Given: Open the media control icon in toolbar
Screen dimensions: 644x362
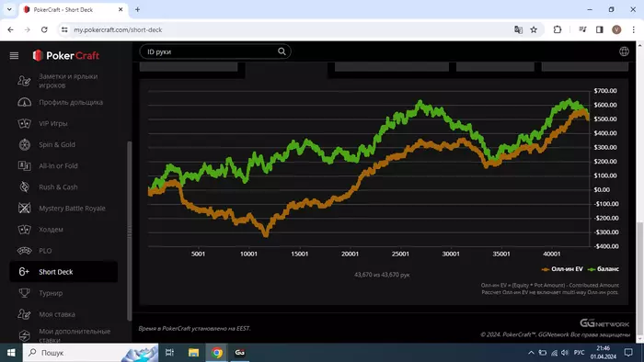Looking at the screenshot, I should click(x=582, y=29).
